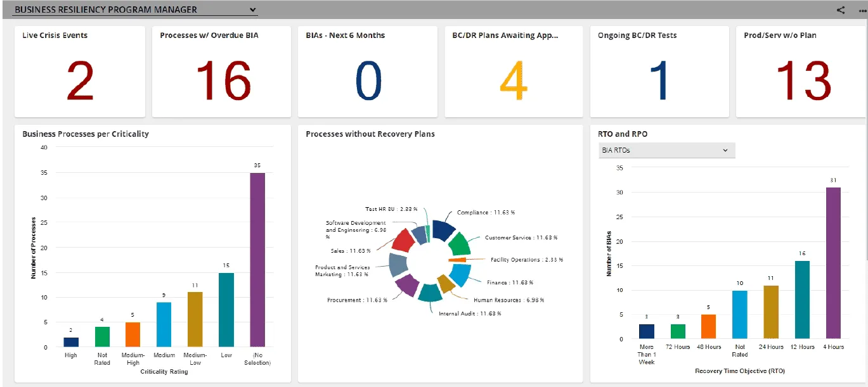The width and height of the screenshot is (868, 387).
Task: Click the Sales red donut segment
Action: click(403, 241)
